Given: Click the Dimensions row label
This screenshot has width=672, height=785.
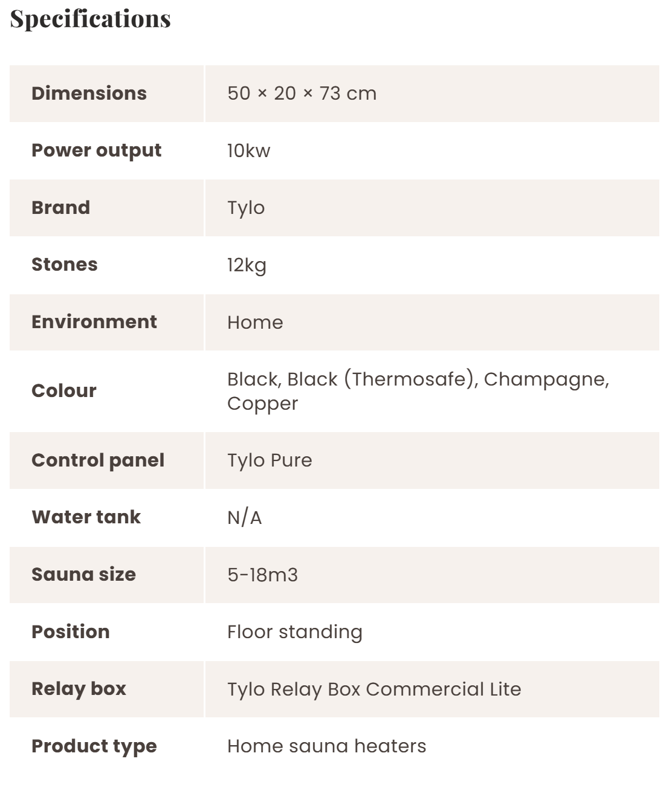Looking at the screenshot, I should (x=89, y=93).
